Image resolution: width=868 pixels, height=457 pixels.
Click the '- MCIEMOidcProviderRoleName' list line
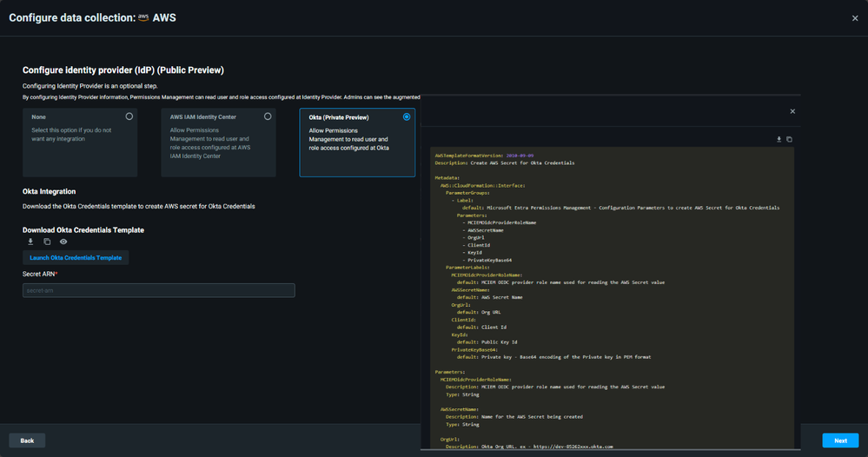[500, 222]
